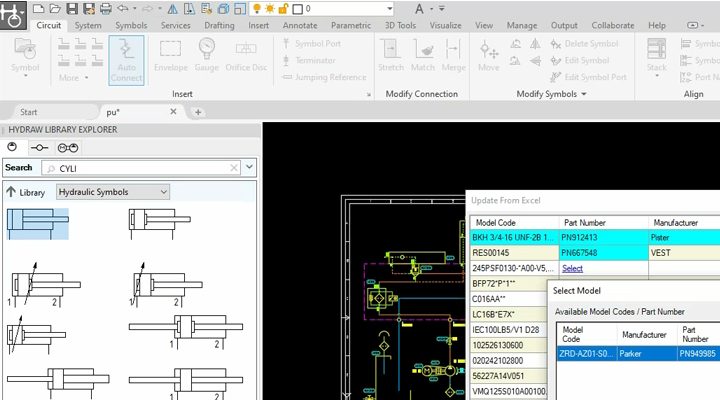720x400 pixels.
Task: Select the connection line view icon in Library Explorer
Action: [x=39, y=147]
